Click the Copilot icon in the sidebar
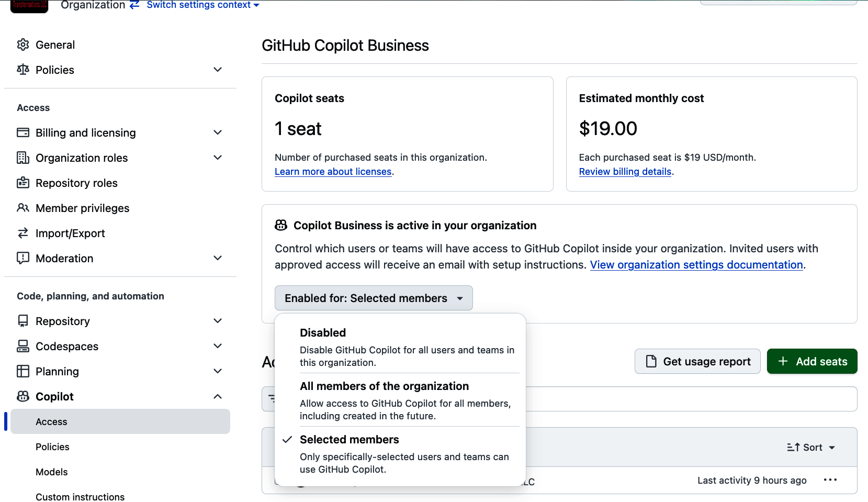The width and height of the screenshot is (868, 502). pos(23,396)
